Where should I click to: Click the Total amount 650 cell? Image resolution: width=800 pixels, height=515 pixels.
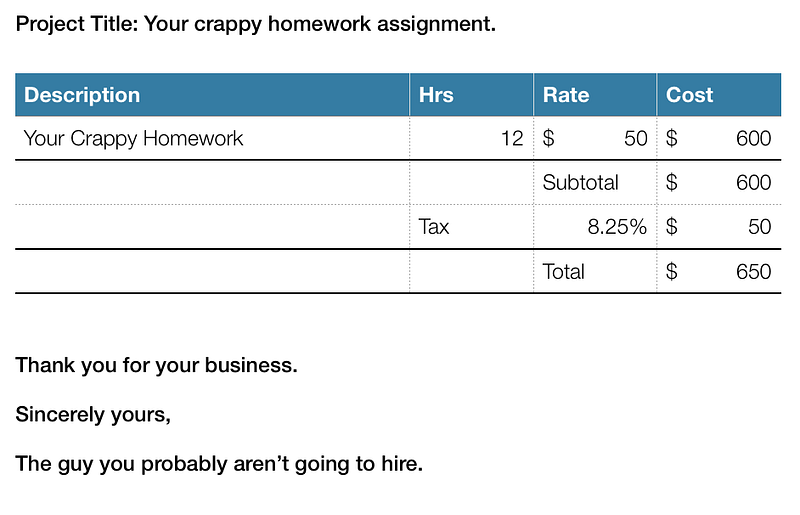[x=719, y=272]
